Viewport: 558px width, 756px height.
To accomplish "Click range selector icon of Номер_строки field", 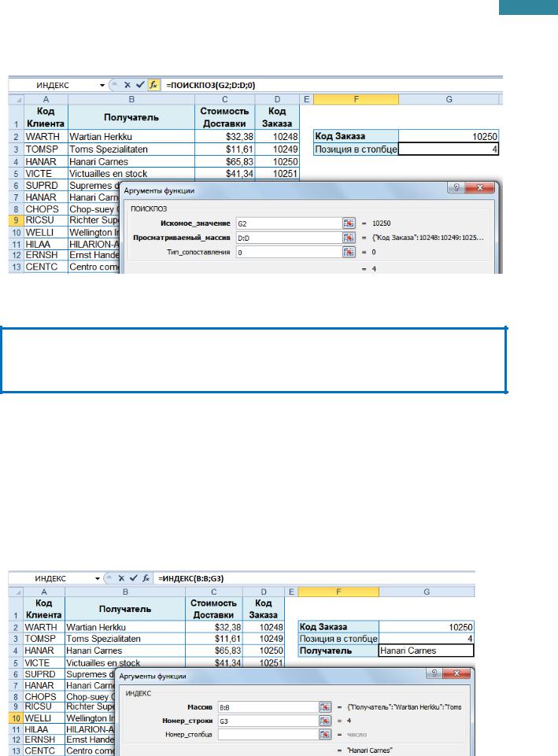I will [325, 721].
